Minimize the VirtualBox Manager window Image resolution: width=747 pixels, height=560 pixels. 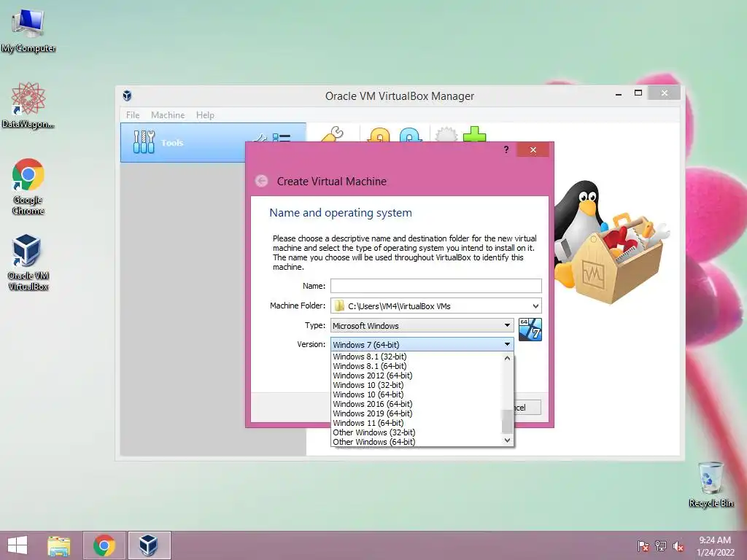point(619,94)
